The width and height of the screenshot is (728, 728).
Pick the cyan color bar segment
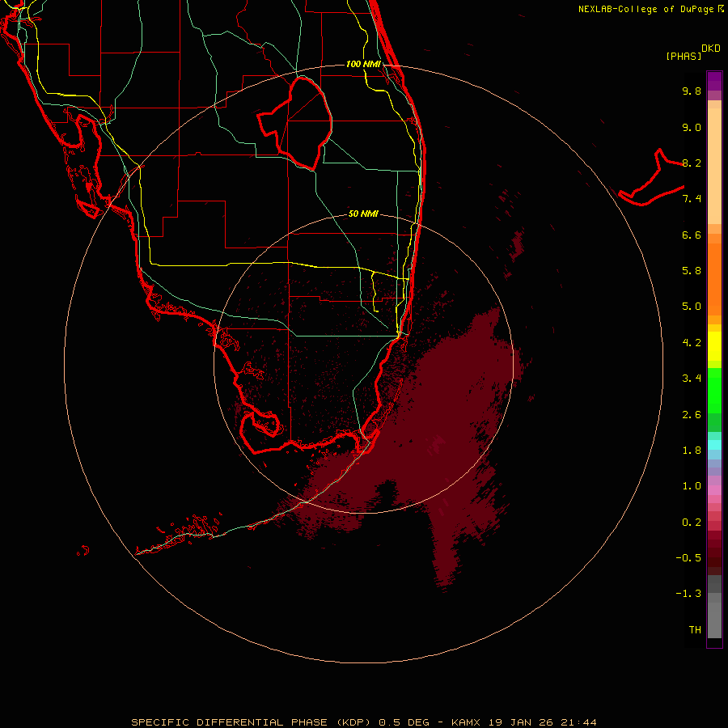714,445
